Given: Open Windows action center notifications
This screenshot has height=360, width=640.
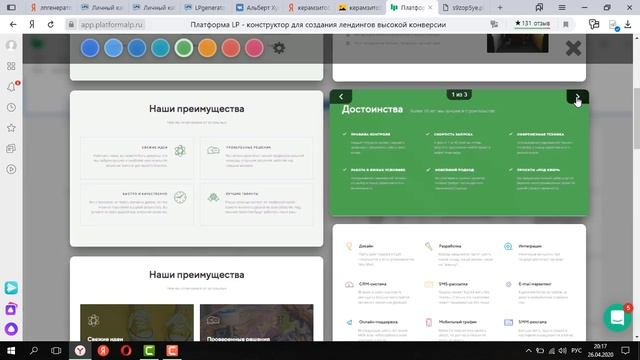Looking at the screenshot, I should (x=625, y=351).
